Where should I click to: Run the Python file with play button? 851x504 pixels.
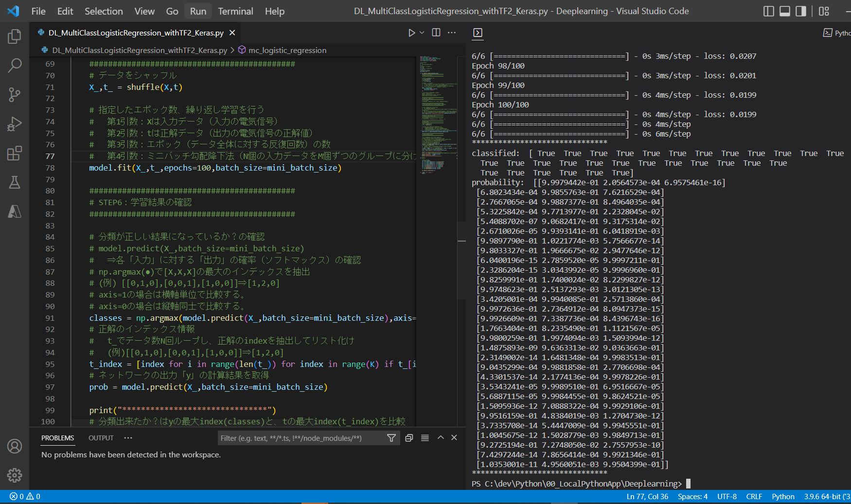pos(411,33)
